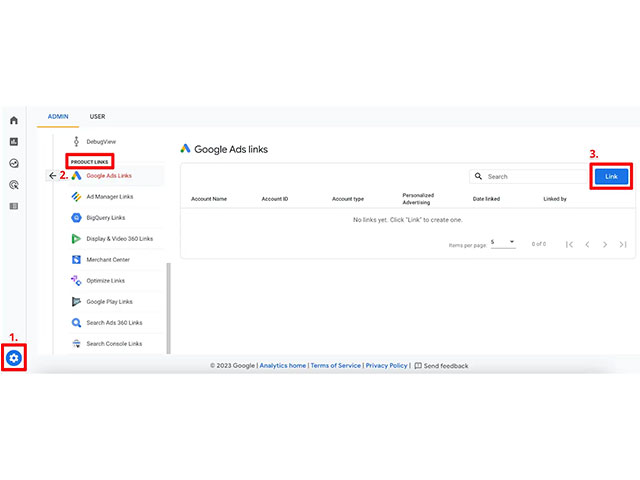The width and height of the screenshot is (640, 480).
Task: Click the back arrow beside Google Ads Links
Action: point(52,176)
